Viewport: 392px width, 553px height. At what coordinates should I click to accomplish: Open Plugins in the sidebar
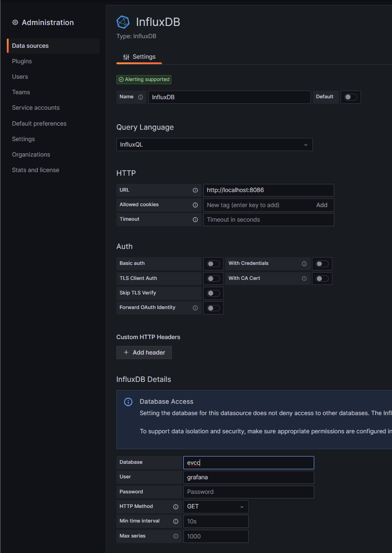[x=22, y=61]
